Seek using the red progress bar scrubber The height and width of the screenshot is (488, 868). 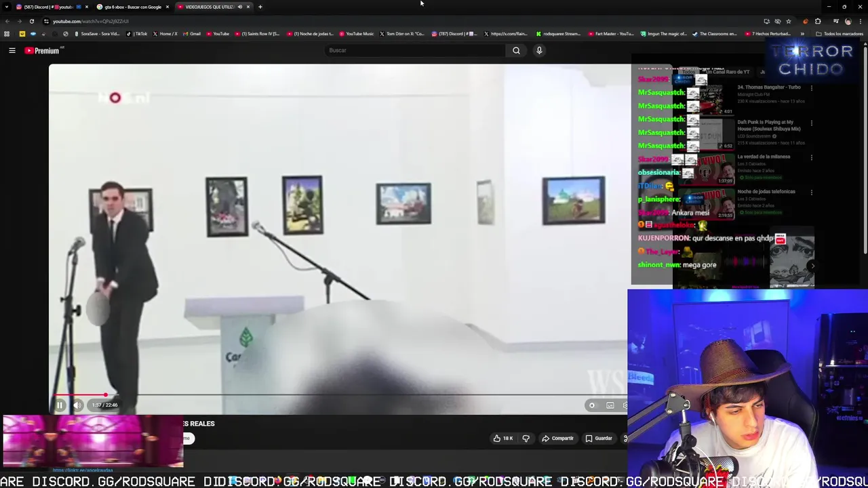pyautogui.click(x=105, y=394)
